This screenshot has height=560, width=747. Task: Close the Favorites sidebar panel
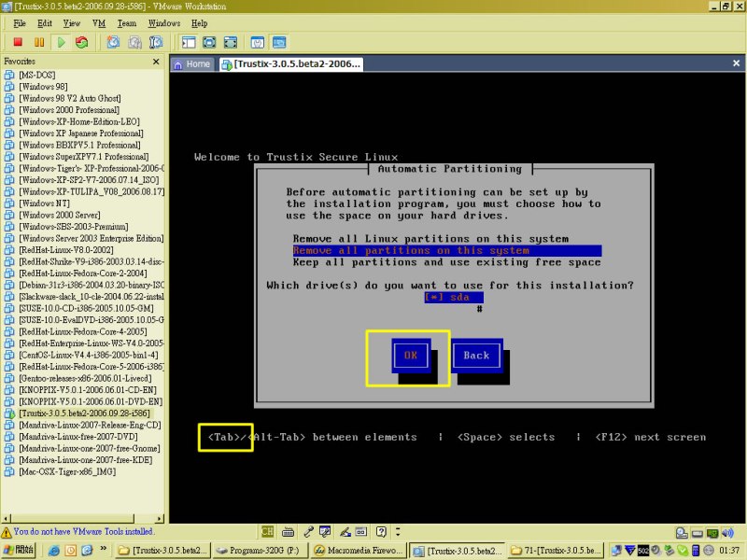tap(156, 62)
